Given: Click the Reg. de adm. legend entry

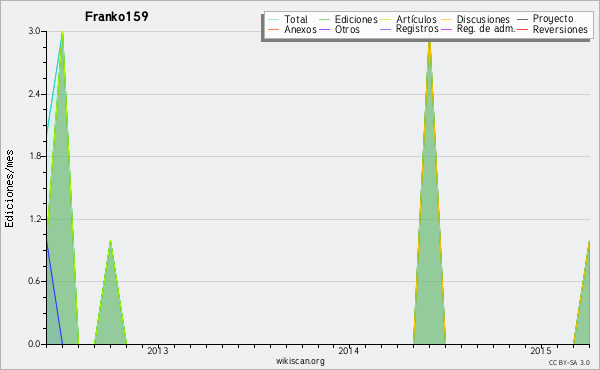Looking at the screenshot, I should tap(478, 29).
